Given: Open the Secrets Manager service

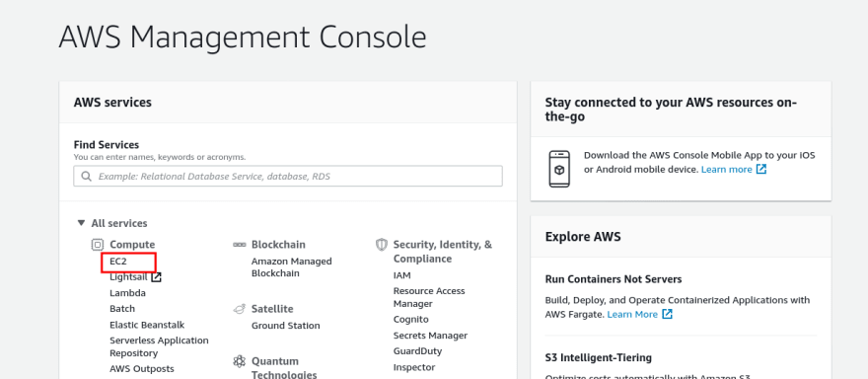Looking at the screenshot, I should coord(430,336).
